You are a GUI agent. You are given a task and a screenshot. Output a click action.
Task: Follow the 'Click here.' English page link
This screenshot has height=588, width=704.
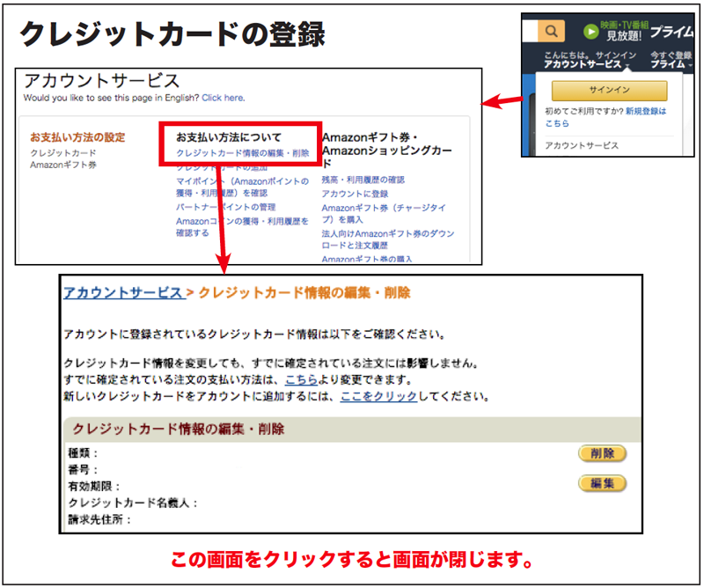coord(224,98)
